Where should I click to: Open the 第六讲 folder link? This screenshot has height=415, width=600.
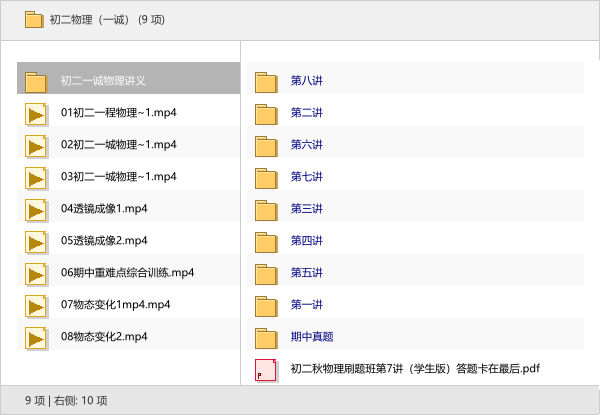pos(306,145)
